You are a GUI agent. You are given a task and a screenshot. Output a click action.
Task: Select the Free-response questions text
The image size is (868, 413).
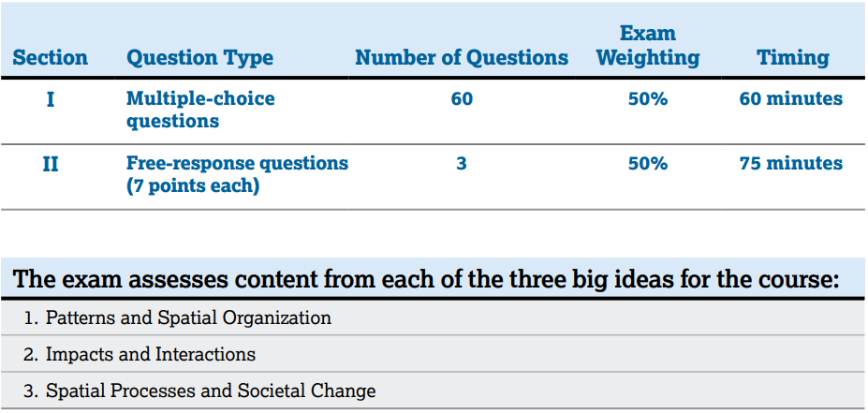(237, 164)
